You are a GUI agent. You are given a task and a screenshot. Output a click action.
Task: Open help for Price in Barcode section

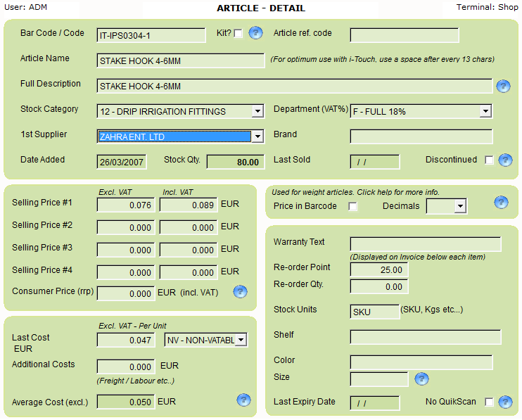pyautogui.click(x=501, y=203)
